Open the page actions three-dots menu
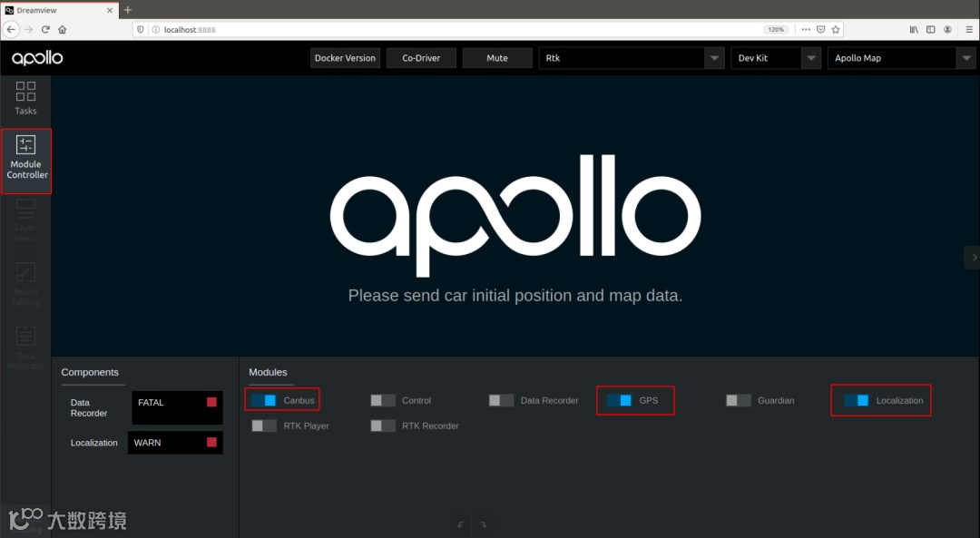Screen dimensions: 980x538 (806, 29)
